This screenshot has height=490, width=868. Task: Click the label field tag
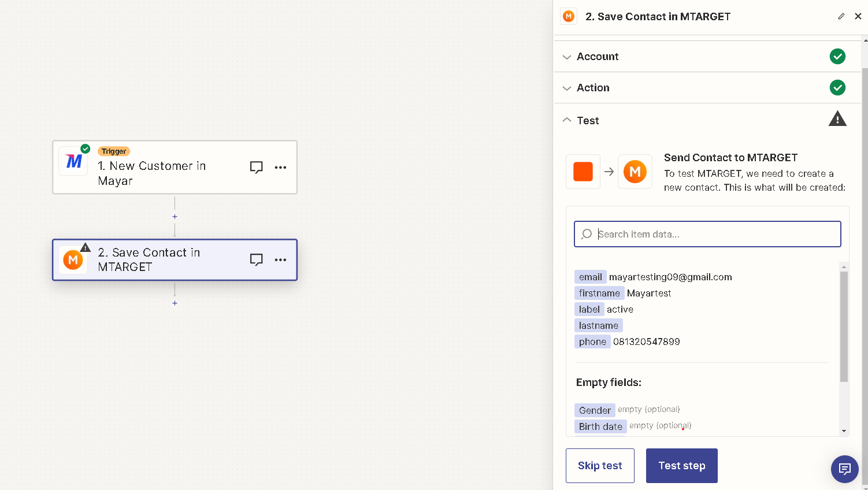click(589, 310)
